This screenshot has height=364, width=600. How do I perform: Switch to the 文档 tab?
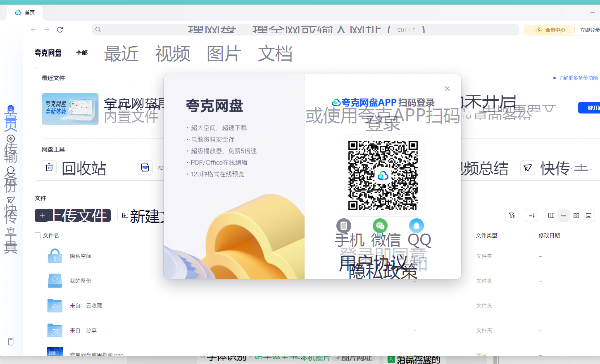[275, 54]
